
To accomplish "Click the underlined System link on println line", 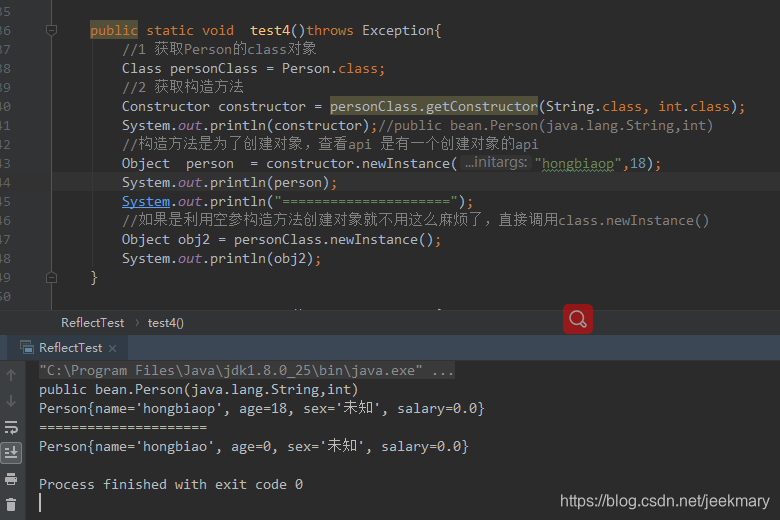I will pyautogui.click(x=146, y=202).
